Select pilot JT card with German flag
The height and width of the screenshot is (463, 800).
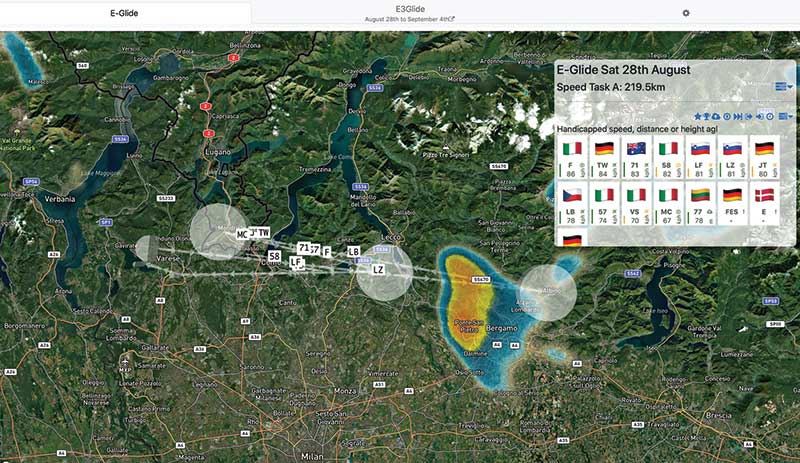pyautogui.click(x=763, y=158)
